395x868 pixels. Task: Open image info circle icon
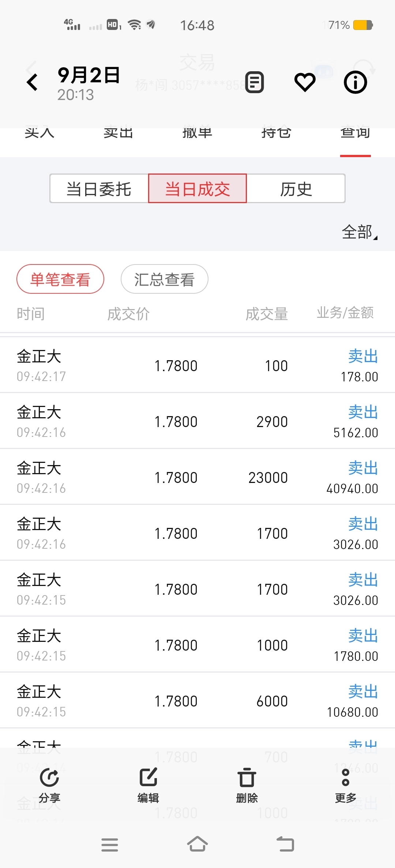pos(355,82)
